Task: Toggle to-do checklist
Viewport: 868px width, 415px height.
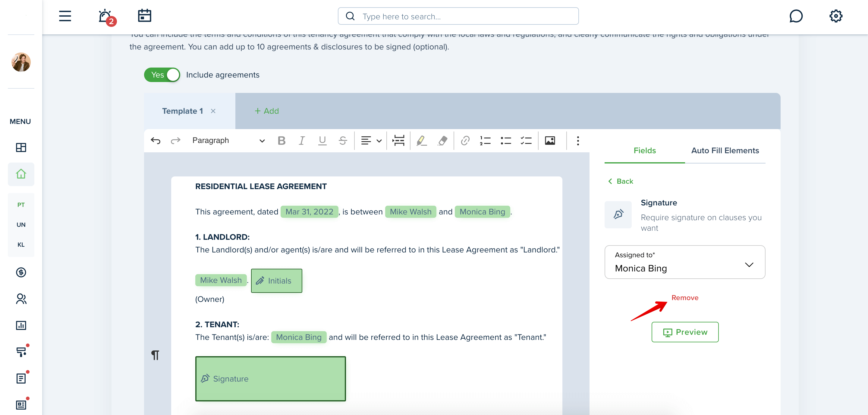Action: tap(526, 141)
